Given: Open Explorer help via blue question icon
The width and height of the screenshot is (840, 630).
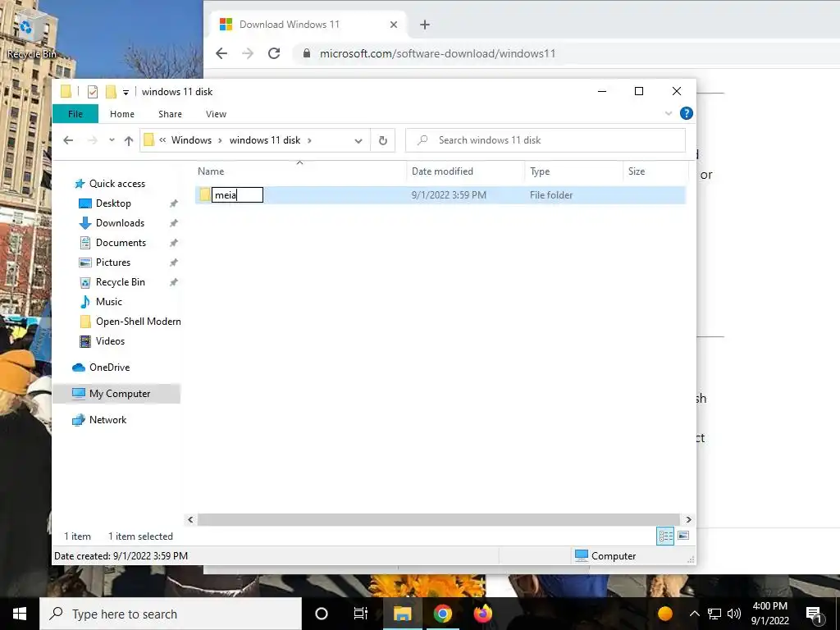Looking at the screenshot, I should [x=687, y=113].
